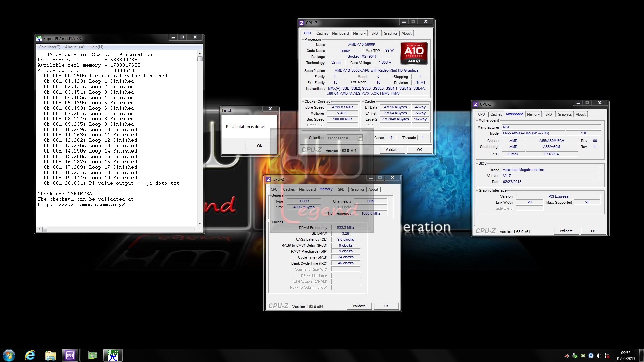Screen dimensions: 644x362
Task: Open the volume speaker tray icon
Action: tap(599, 356)
